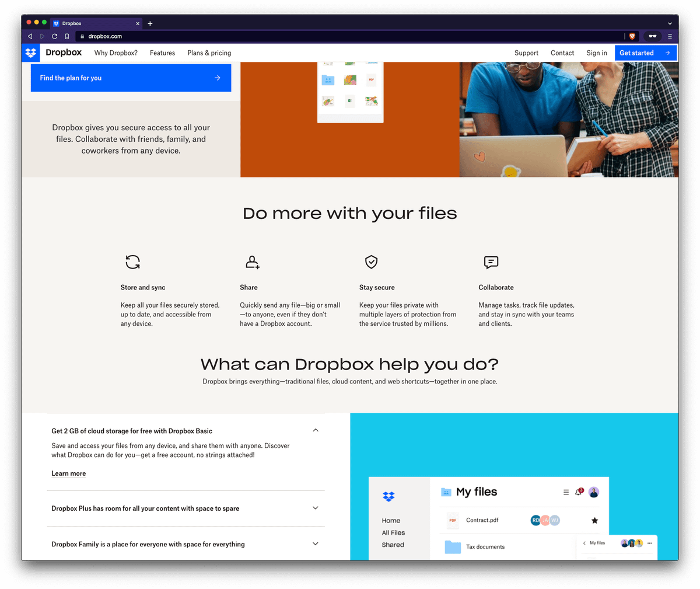
Task: Collapse the Dropbox Basic accordion section
Action: [x=316, y=430]
